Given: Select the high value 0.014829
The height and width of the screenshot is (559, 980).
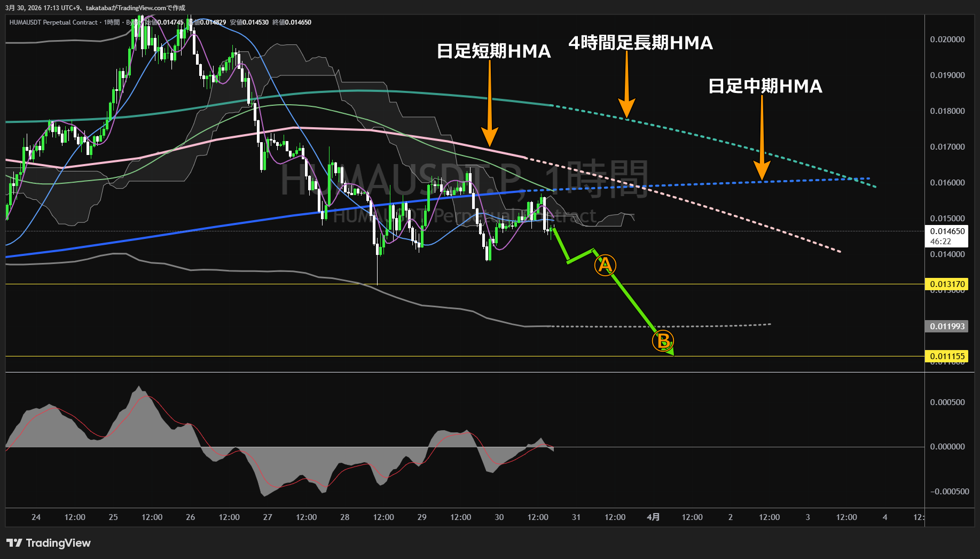Looking at the screenshot, I should coord(213,22).
